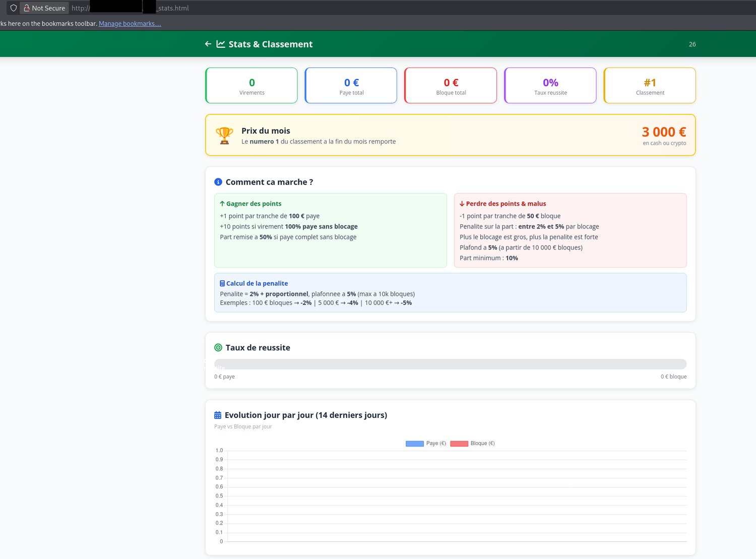Viewport: 756px width, 559px height.
Task: Open the Manage bookmarks link
Action: (x=130, y=24)
